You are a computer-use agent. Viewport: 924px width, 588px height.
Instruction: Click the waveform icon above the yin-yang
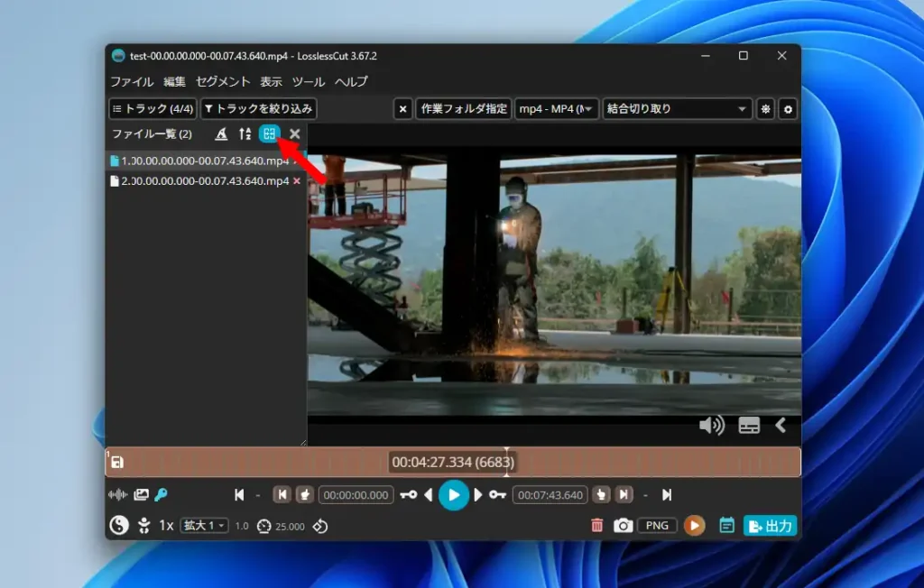117,494
